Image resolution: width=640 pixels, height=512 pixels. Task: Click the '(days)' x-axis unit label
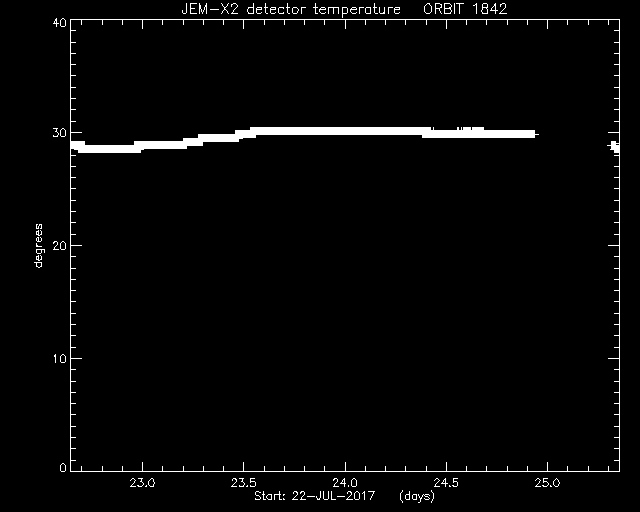(x=417, y=496)
